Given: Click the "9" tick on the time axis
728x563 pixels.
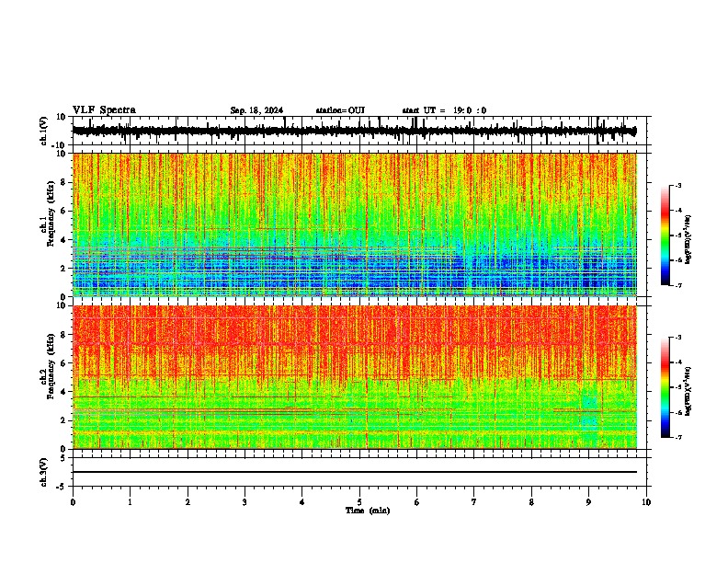Looking at the screenshot, I should (588, 502).
